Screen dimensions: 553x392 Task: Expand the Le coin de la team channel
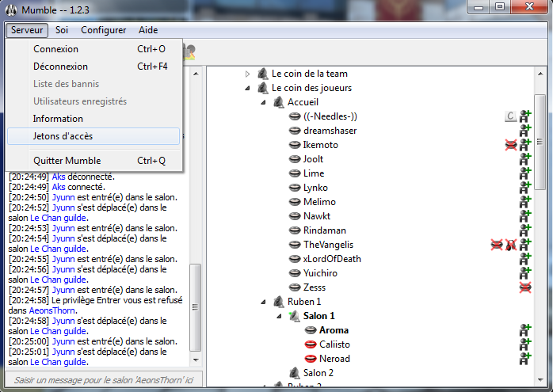[x=247, y=74]
